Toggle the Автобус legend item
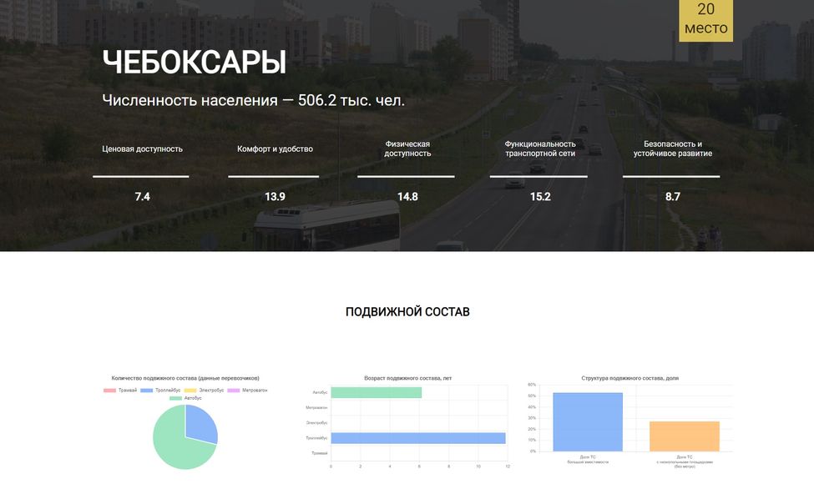The image size is (814, 504). point(185,398)
